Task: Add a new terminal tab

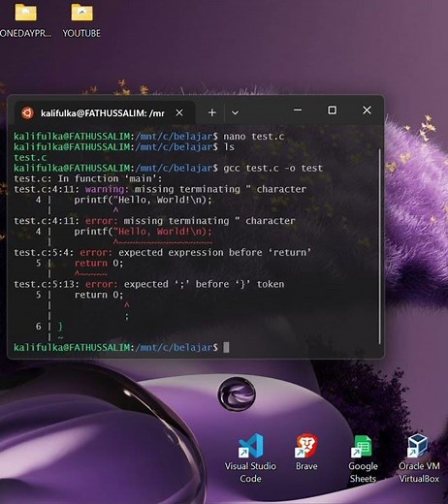Action: (212, 112)
